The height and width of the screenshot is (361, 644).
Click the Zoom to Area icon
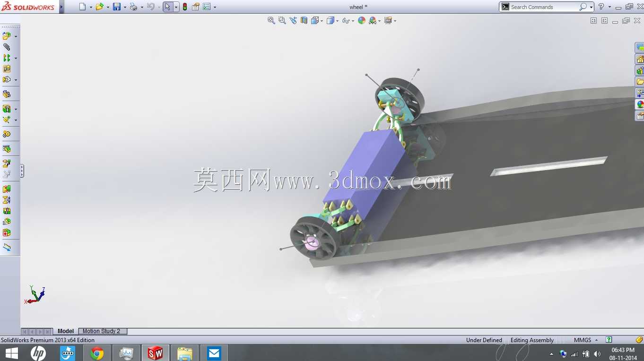click(x=282, y=20)
